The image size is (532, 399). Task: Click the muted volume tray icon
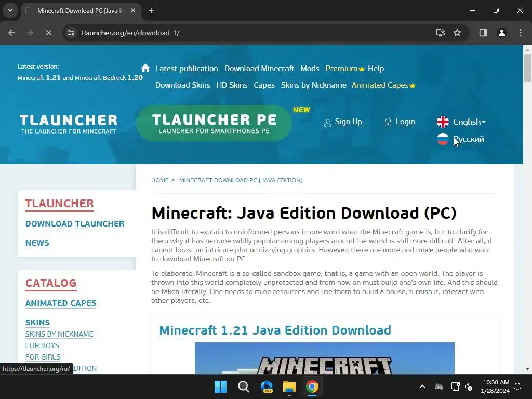click(469, 387)
